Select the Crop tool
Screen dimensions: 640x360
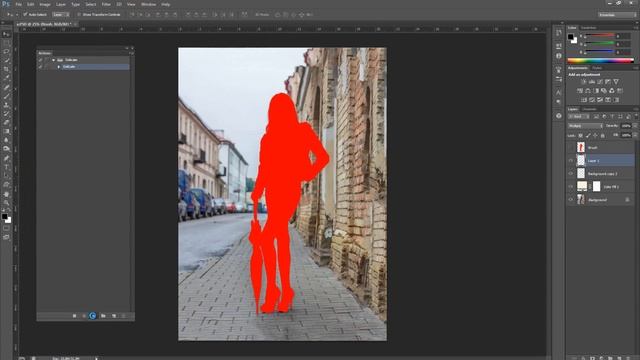(6, 69)
